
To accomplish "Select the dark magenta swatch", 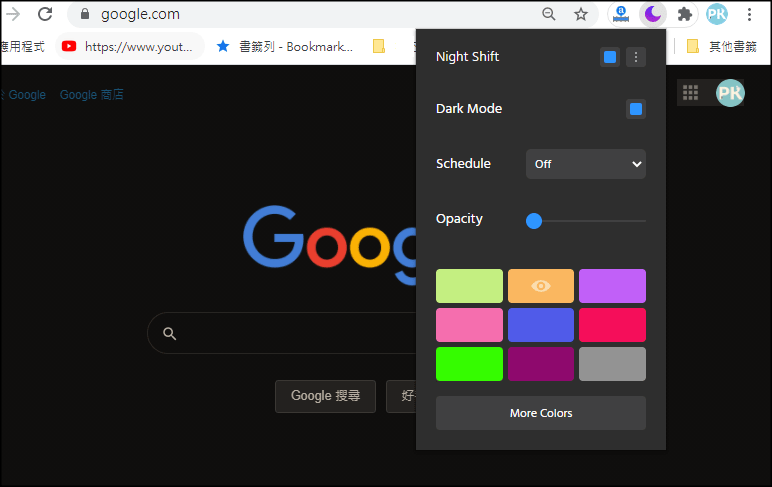I will pos(541,364).
